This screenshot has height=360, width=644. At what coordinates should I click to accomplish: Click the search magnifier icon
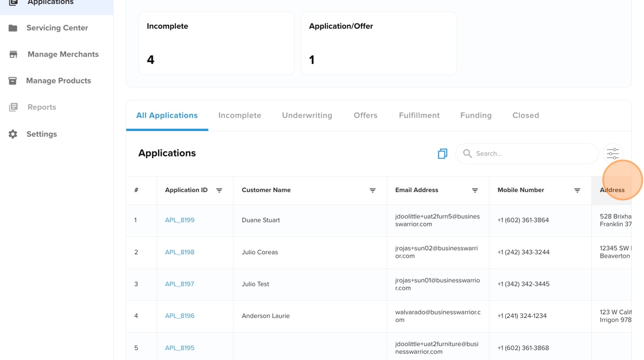467,154
